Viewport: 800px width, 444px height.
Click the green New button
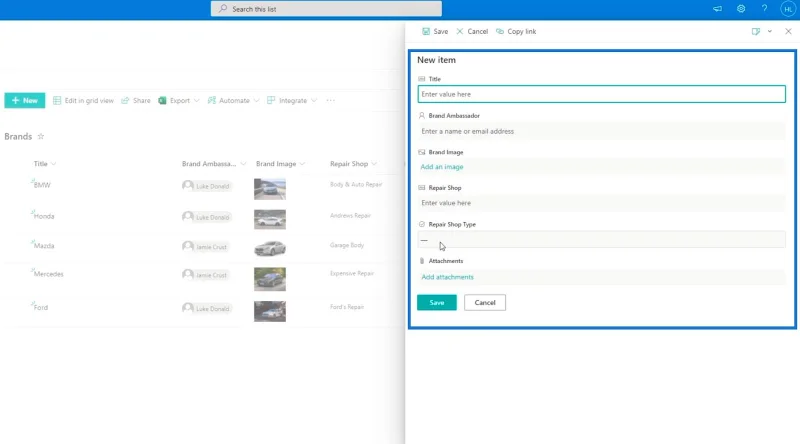[x=24, y=101]
